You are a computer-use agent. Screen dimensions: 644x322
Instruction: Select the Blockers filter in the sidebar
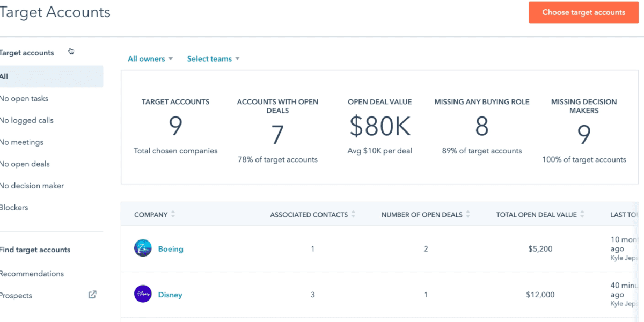[14, 207]
